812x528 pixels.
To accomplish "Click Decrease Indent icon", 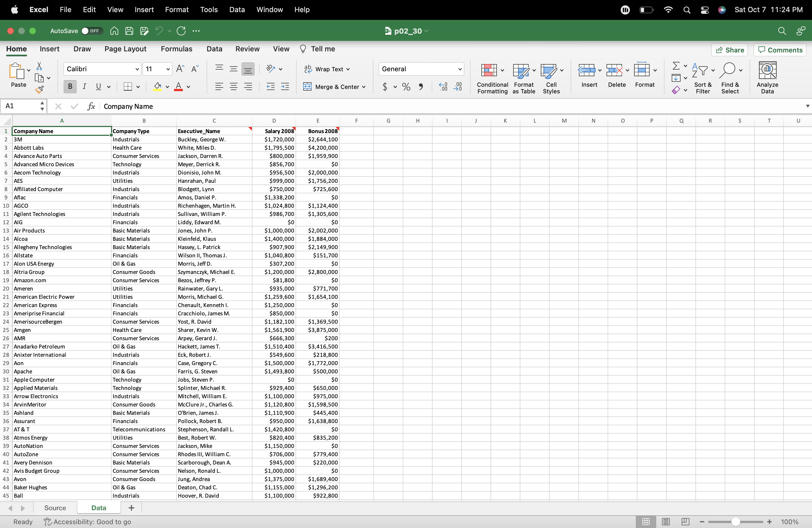I will 271,87.
